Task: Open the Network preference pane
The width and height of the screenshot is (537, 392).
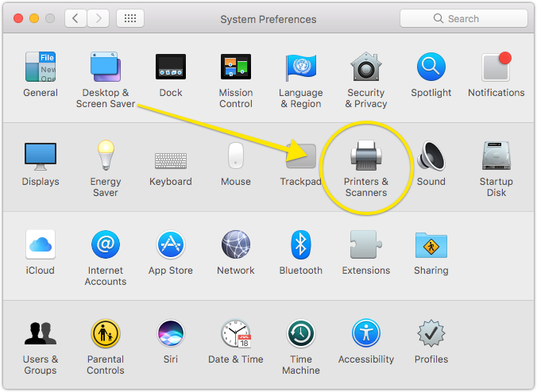Action: pyautogui.click(x=236, y=245)
